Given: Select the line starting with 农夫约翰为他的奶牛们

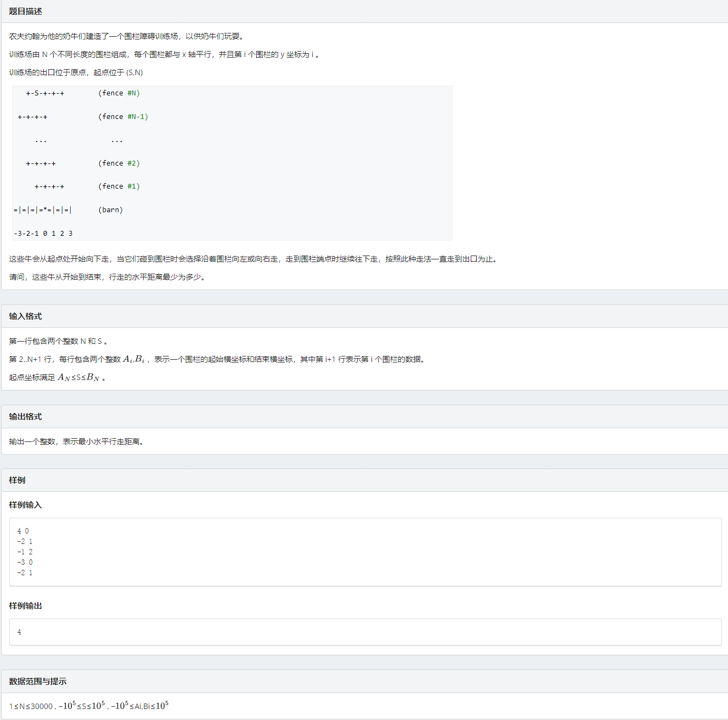Looking at the screenshot, I should point(126,36).
